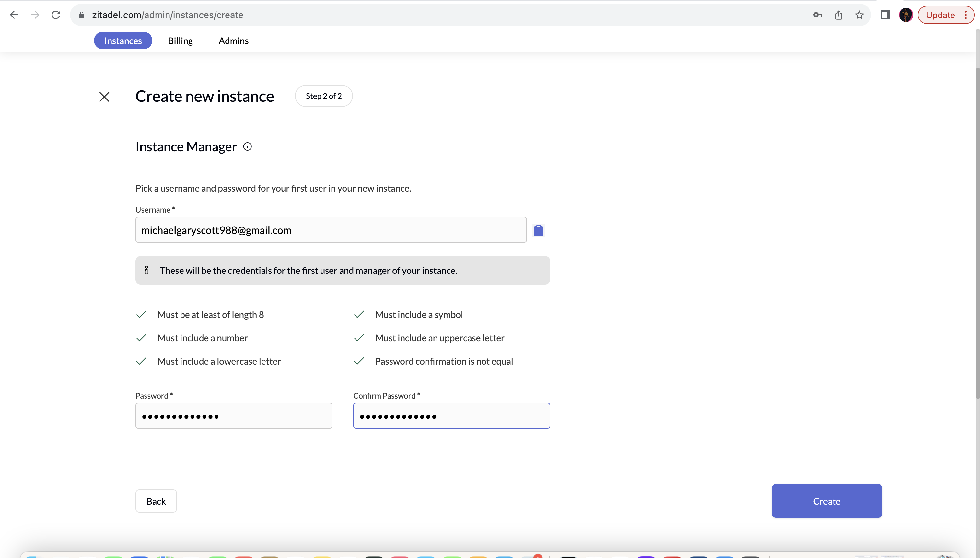Screen dimensions: 980x558
Task: Open the saved passwords key icon
Action: [x=818, y=15]
